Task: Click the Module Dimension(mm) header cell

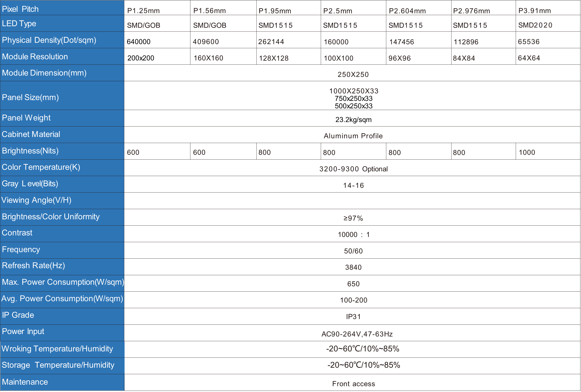Action: click(x=44, y=73)
